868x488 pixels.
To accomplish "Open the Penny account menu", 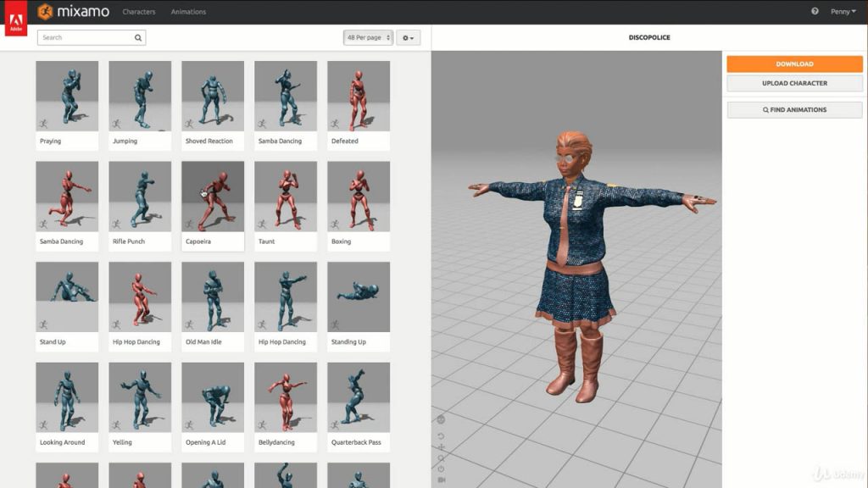I will pyautogui.click(x=843, y=11).
